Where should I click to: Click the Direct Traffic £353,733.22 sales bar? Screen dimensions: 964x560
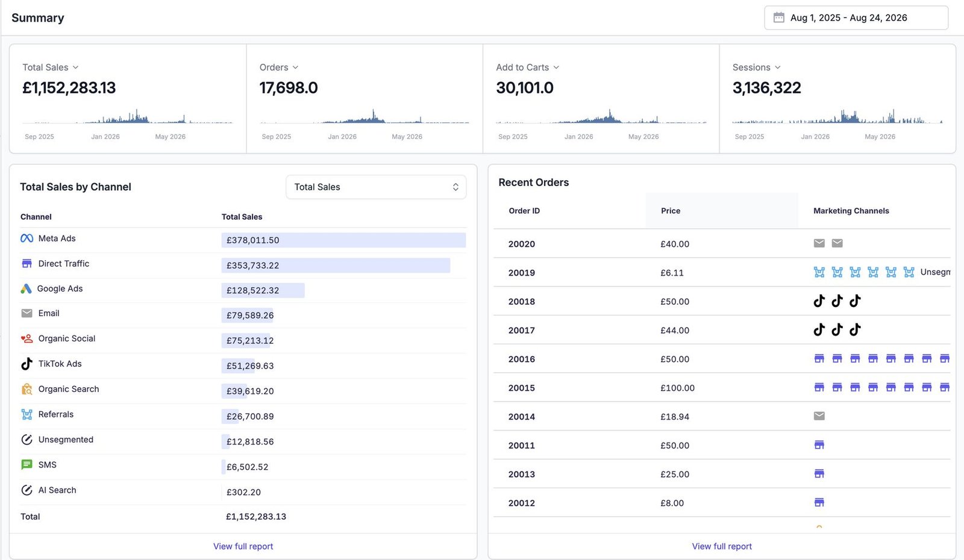point(336,266)
